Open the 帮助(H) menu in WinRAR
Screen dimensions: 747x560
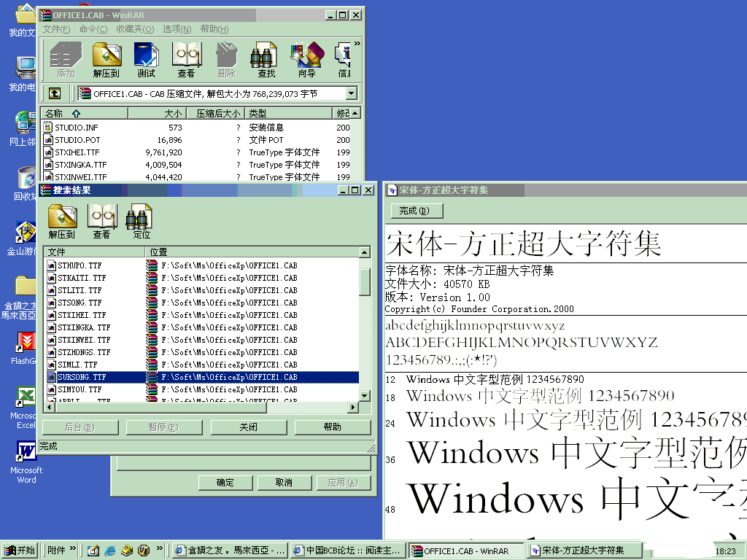point(214,29)
